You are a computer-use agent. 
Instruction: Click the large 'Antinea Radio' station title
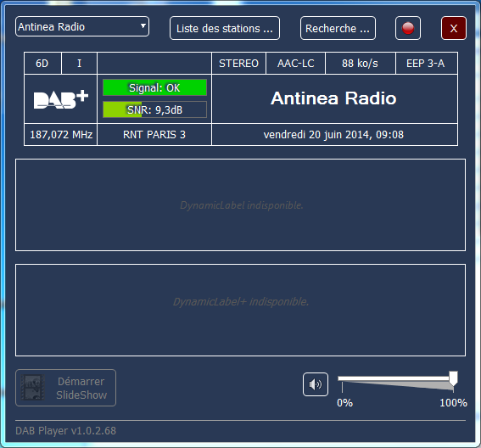(x=333, y=98)
